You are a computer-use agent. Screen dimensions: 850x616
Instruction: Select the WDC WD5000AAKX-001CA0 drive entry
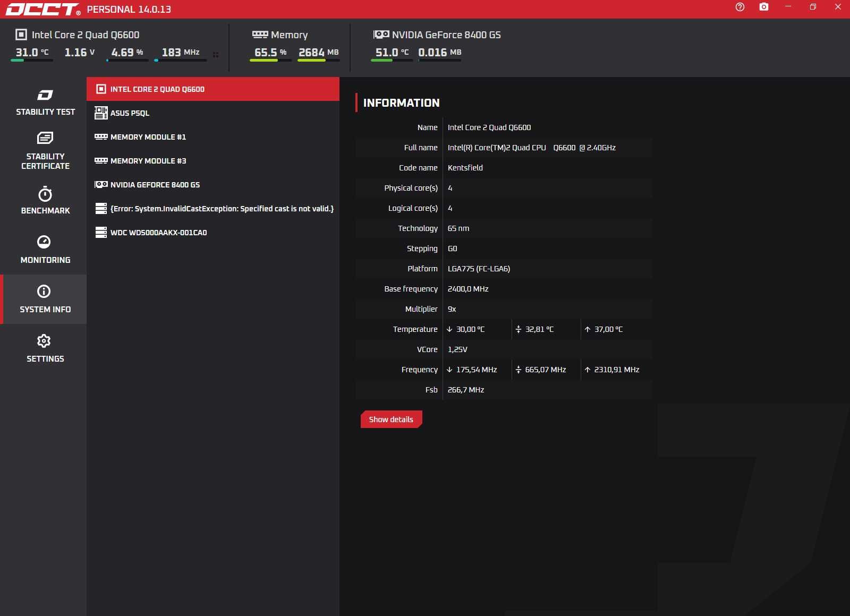213,233
